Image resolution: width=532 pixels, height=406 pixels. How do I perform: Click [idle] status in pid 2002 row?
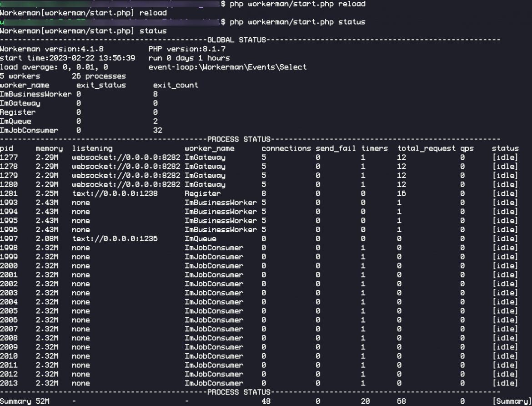505,284
